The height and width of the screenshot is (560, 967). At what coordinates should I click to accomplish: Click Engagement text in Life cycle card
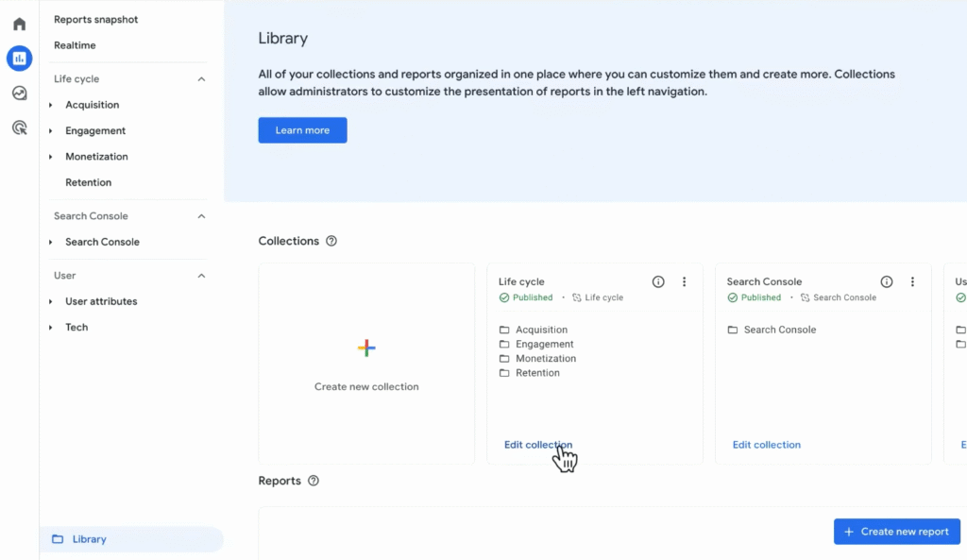545,344
